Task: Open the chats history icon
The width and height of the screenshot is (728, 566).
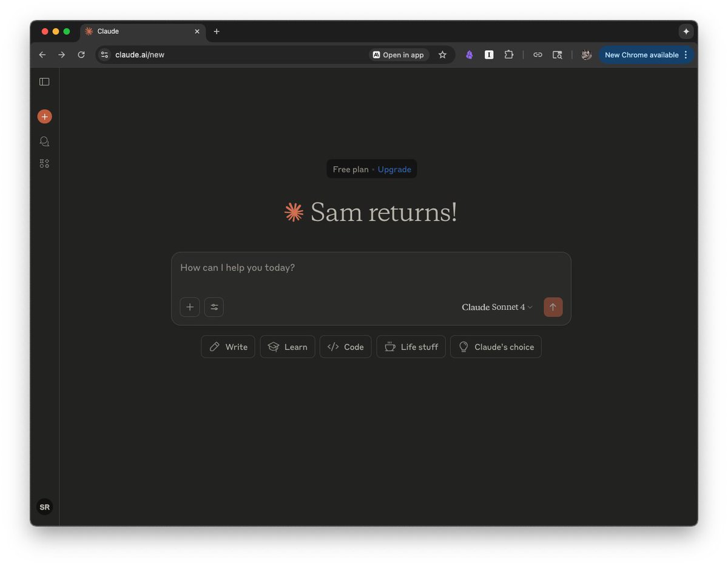Action: 44,141
